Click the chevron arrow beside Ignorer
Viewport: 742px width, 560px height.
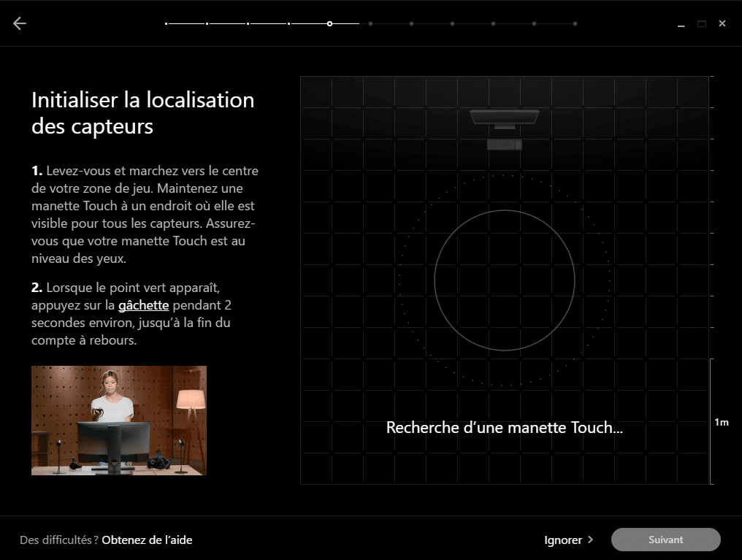click(590, 540)
